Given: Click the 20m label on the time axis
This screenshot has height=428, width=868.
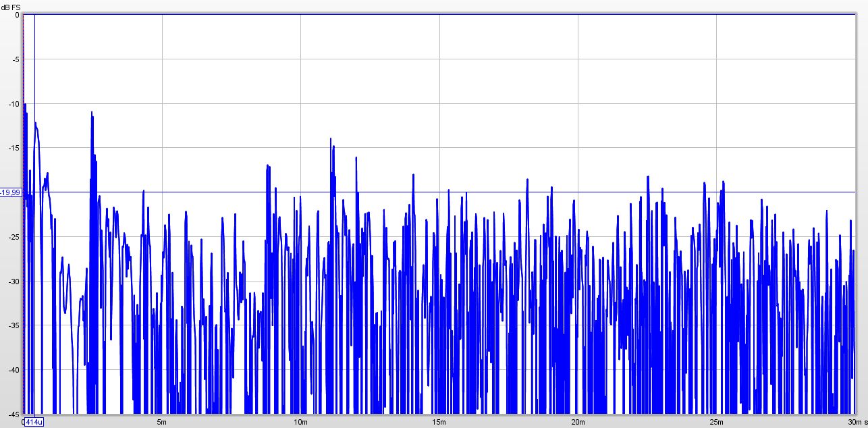Looking at the screenshot, I should [x=578, y=422].
